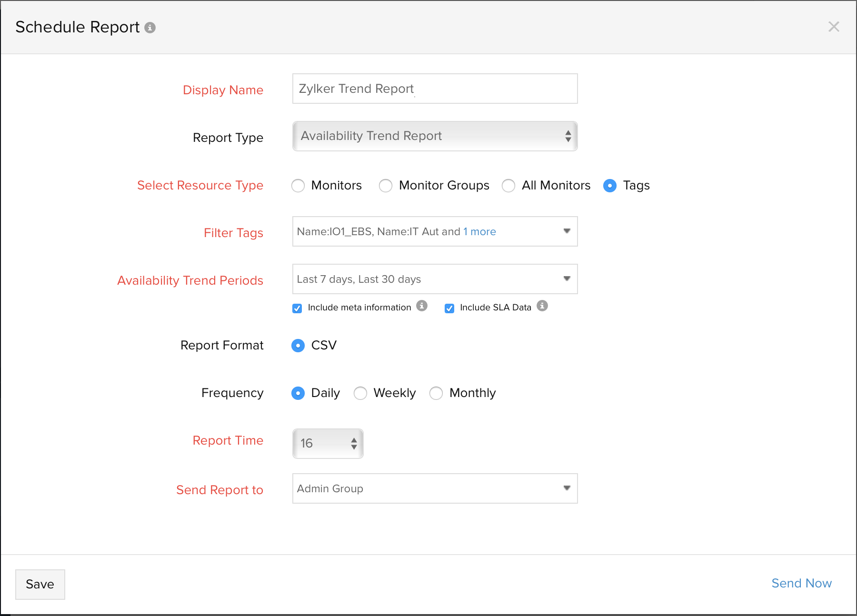The width and height of the screenshot is (857, 616).
Task: Open the Report Type dropdown
Action: 435,136
